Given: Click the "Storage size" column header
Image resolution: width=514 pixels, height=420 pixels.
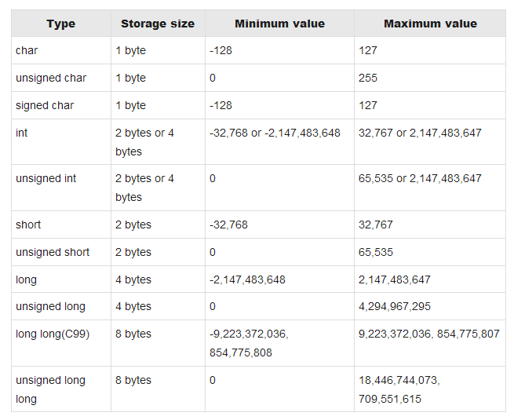Looking at the screenshot, I should [x=157, y=24].
